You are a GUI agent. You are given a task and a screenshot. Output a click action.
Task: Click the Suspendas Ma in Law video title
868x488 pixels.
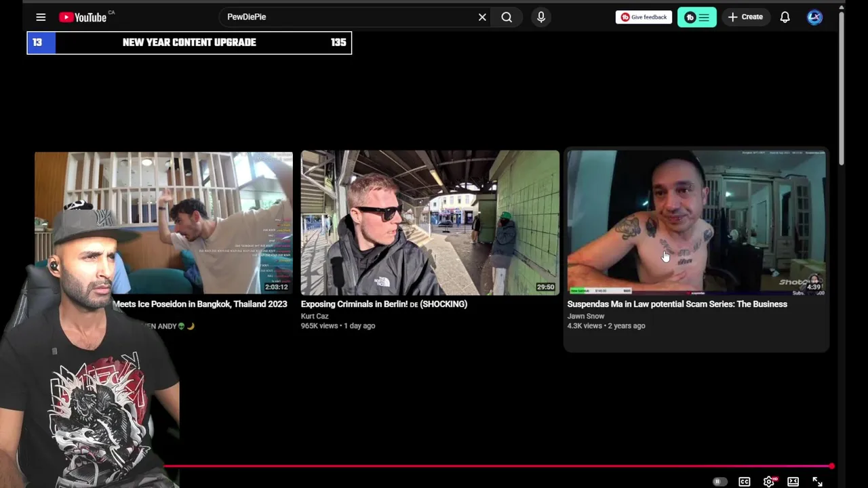(x=677, y=304)
